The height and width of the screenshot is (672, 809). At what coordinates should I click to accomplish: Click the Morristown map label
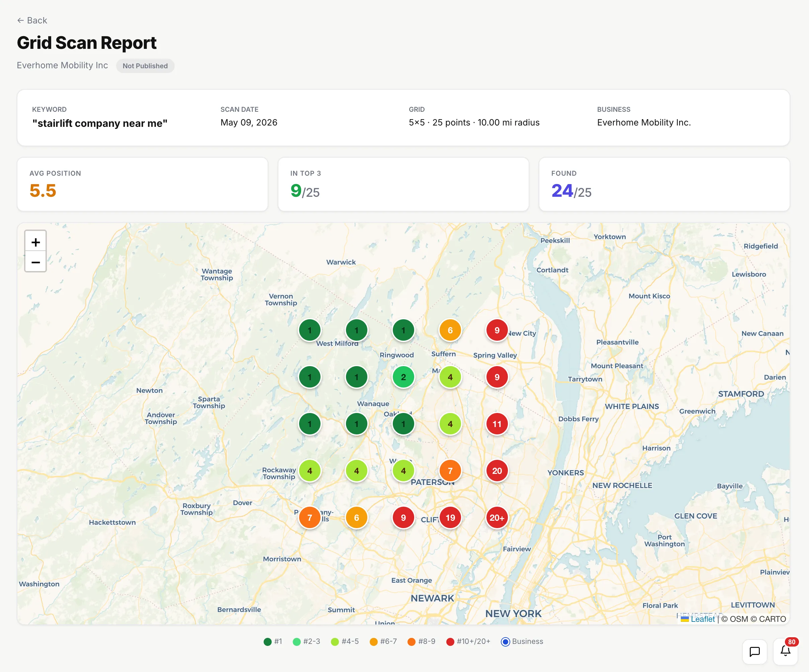[x=282, y=559]
